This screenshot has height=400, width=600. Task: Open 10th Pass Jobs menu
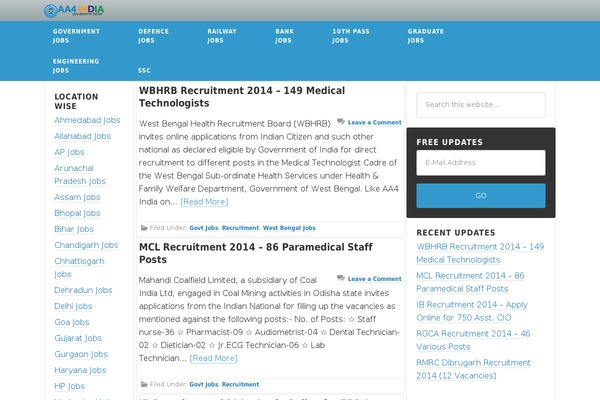tap(351, 36)
